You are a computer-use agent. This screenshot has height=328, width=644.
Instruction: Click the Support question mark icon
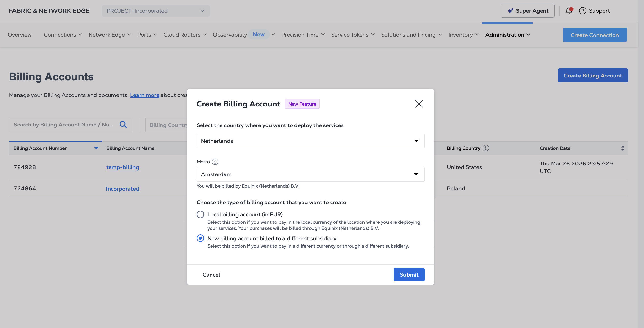pos(582,11)
